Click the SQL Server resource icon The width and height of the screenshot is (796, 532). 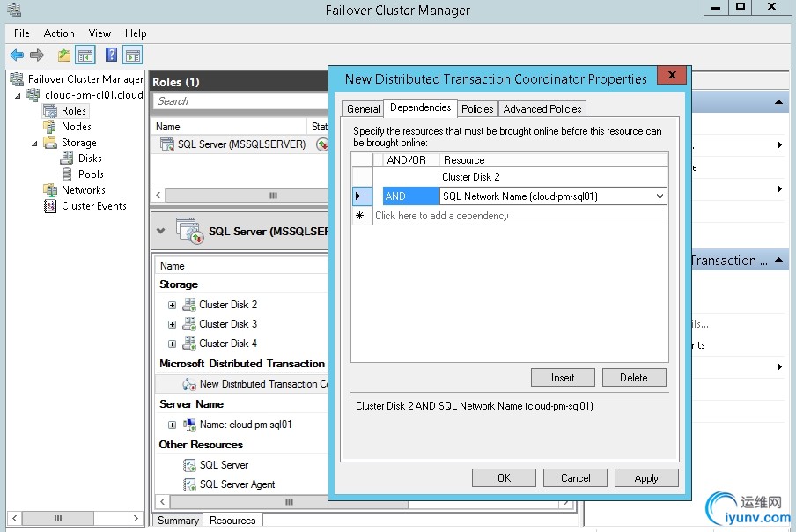(189, 465)
